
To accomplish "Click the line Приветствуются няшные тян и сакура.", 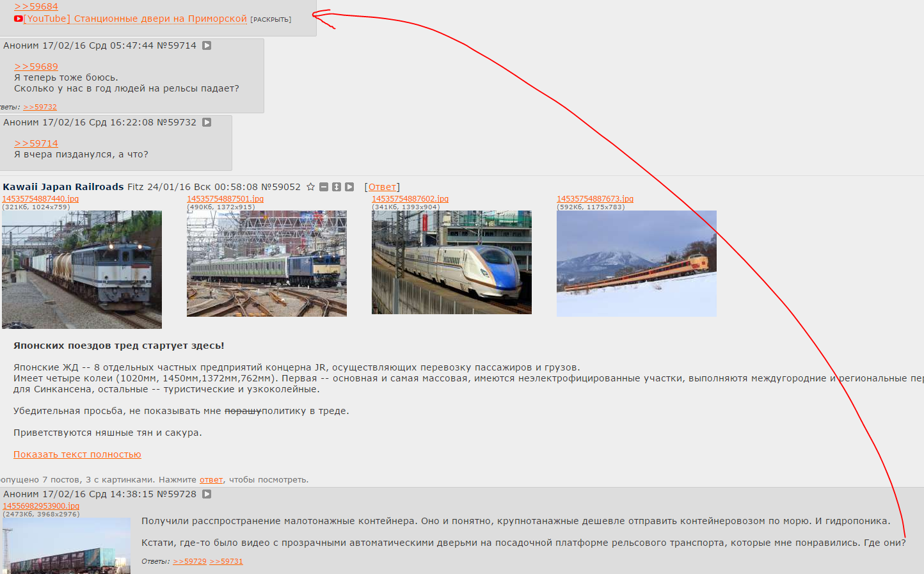I will coord(108,433).
